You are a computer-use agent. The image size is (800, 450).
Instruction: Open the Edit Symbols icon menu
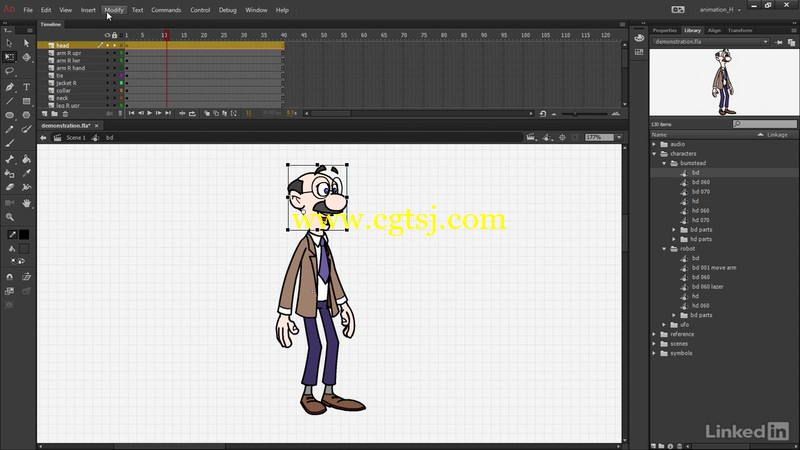pyautogui.click(x=547, y=138)
